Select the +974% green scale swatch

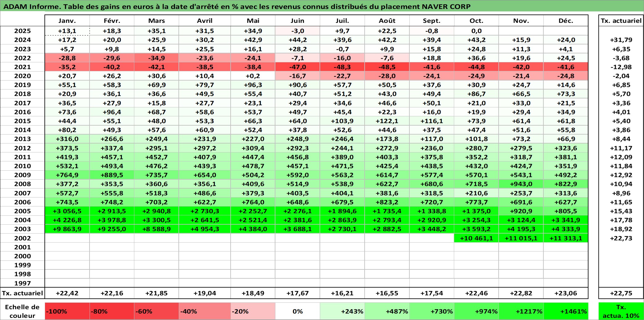(x=476, y=311)
